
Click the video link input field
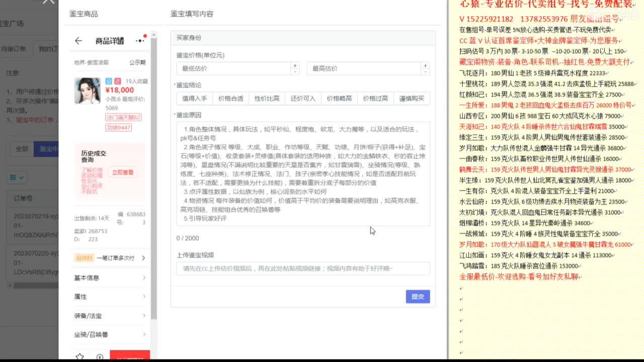pos(303,268)
